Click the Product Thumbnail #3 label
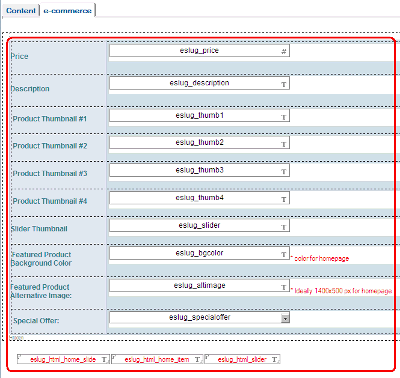The width and height of the screenshot is (400, 378). coord(50,174)
